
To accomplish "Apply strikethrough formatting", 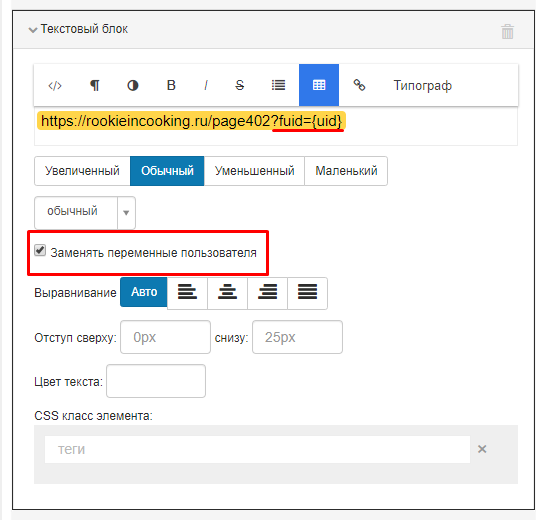I will click(239, 85).
